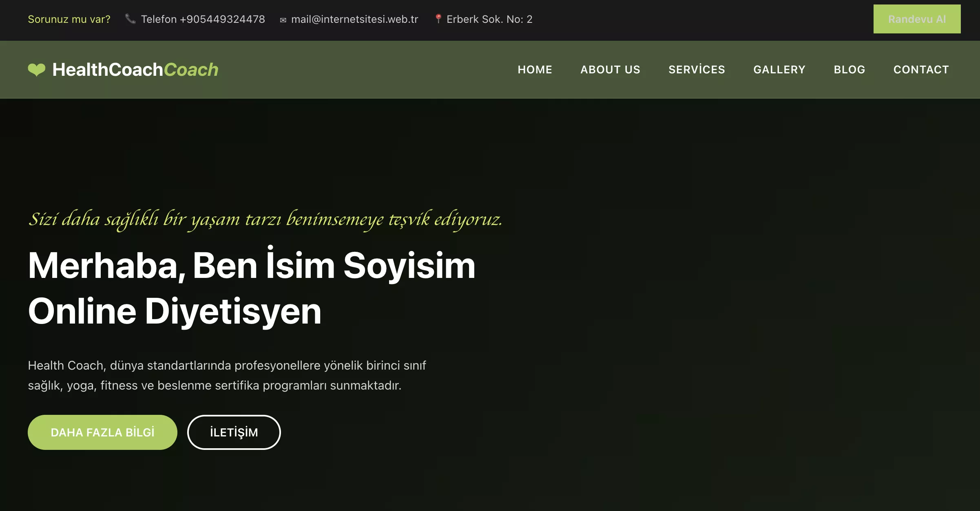Click the phone handset icon
The height and width of the screenshot is (511, 980).
pyautogui.click(x=130, y=19)
